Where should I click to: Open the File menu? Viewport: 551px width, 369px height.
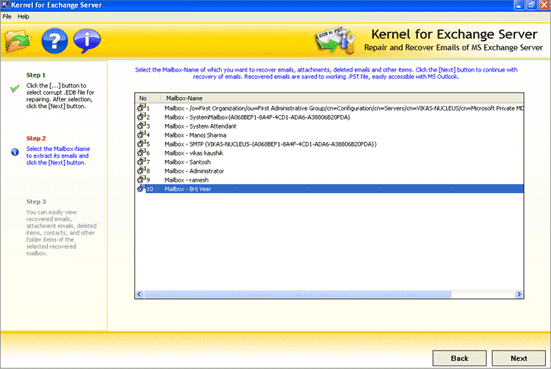pyautogui.click(x=7, y=17)
